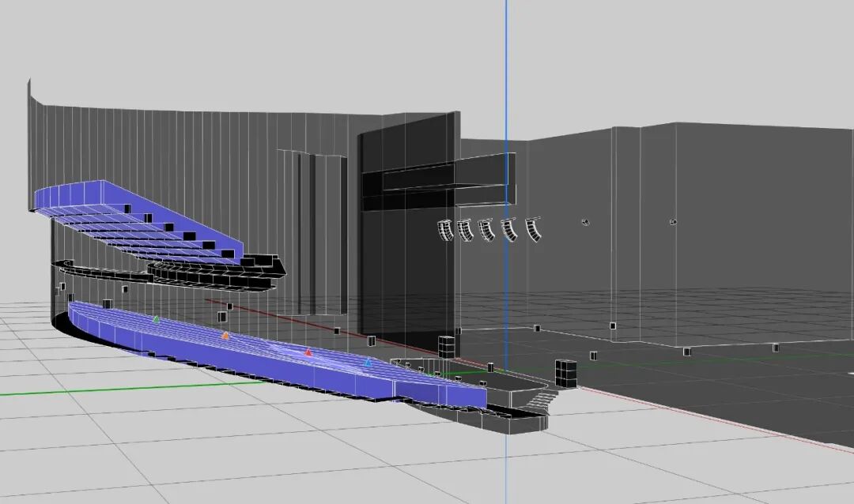Screen dimensions: 854x504
Task: Select the blue triangle microphone marker
Action: (368, 363)
